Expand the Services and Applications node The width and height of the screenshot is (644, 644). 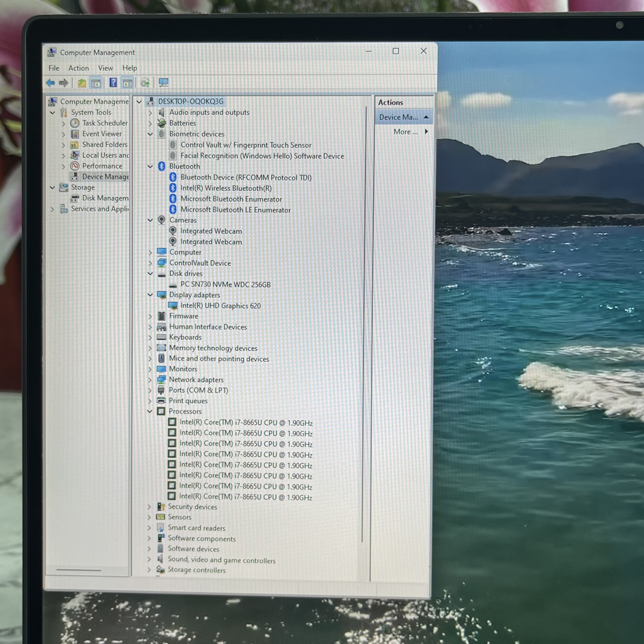pyautogui.click(x=52, y=209)
